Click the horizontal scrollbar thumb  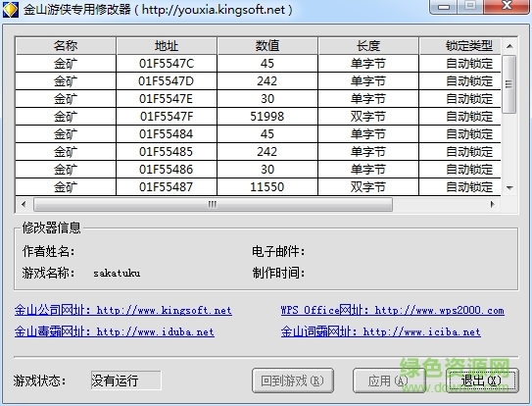point(213,204)
